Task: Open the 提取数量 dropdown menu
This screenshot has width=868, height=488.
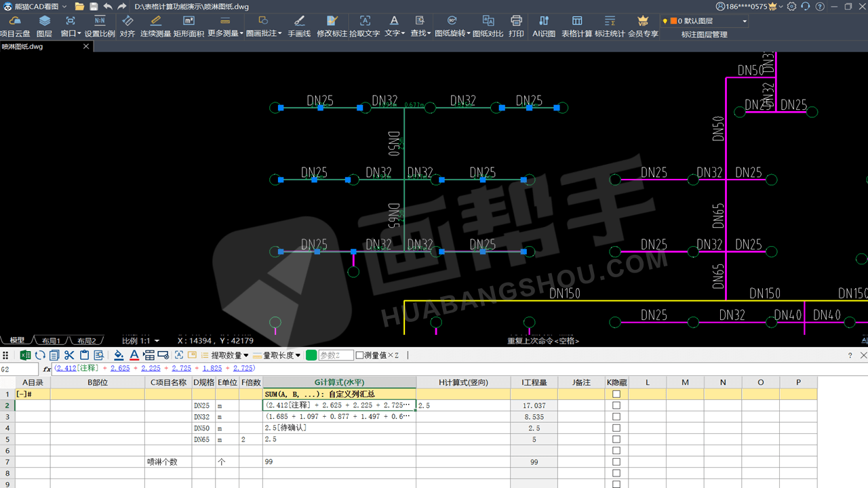Action: (230, 355)
